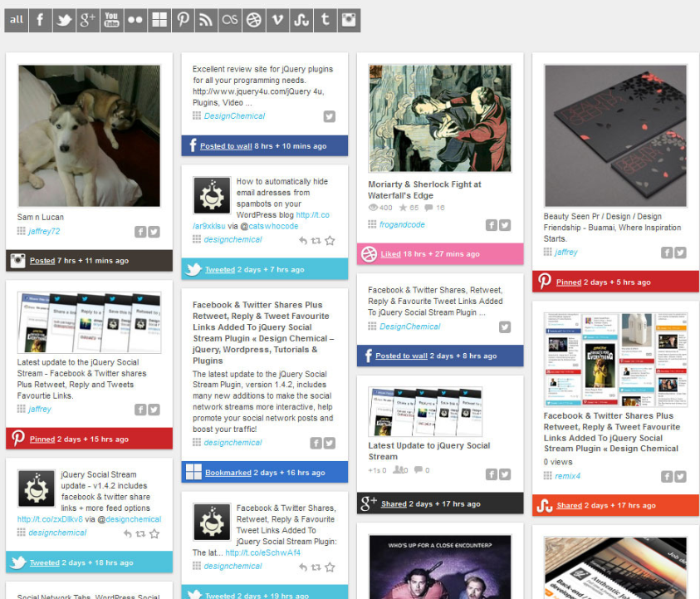Filter the stream by YouTube
The image size is (700, 599).
pyautogui.click(x=111, y=20)
